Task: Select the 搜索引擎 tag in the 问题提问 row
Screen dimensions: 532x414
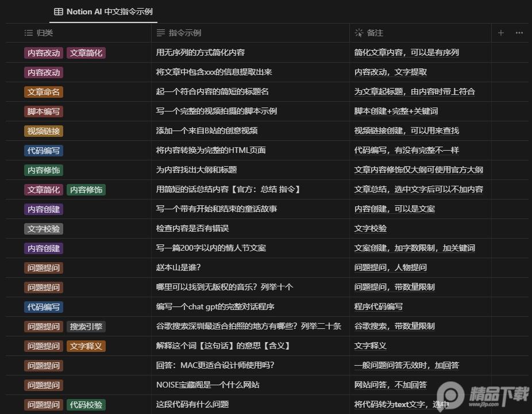Action: pyautogui.click(x=85, y=326)
